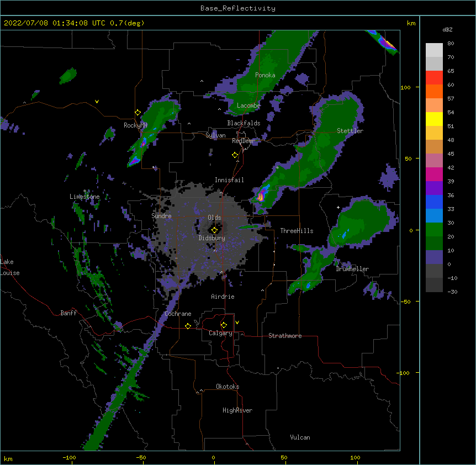Click the Banff label
The image size is (476, 465).
68,313
